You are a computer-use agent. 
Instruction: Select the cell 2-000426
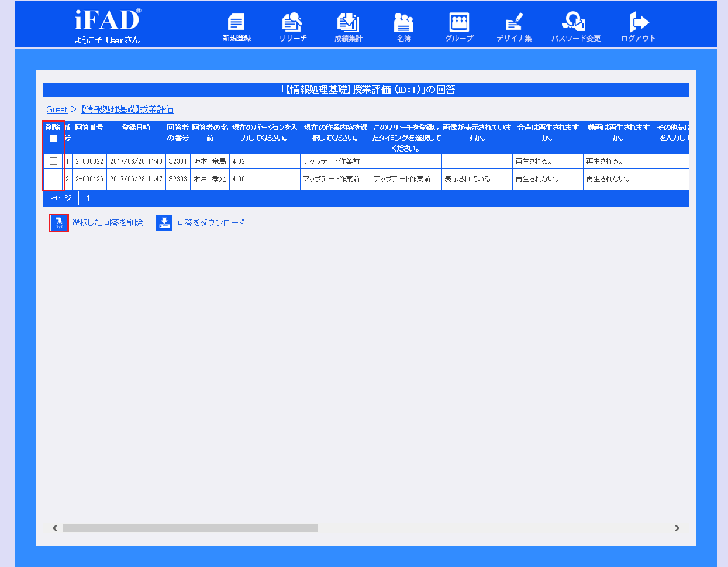click(x=89, y=179)
